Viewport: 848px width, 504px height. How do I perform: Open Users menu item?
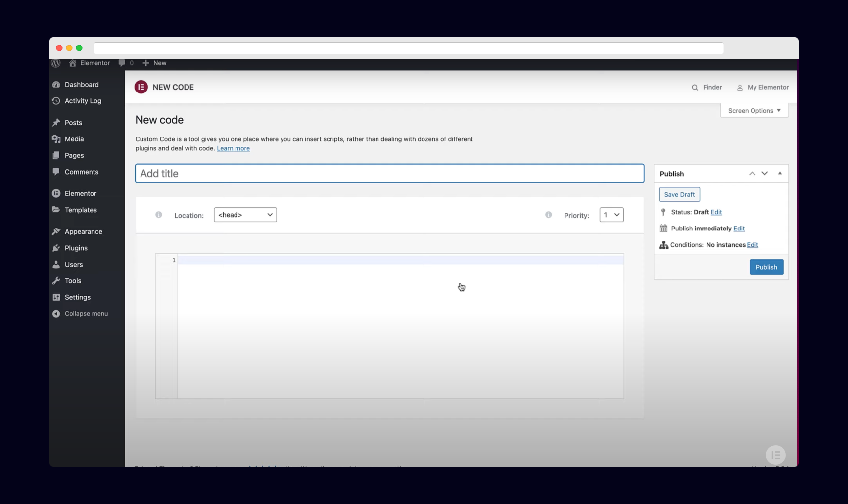click(74, 264)
